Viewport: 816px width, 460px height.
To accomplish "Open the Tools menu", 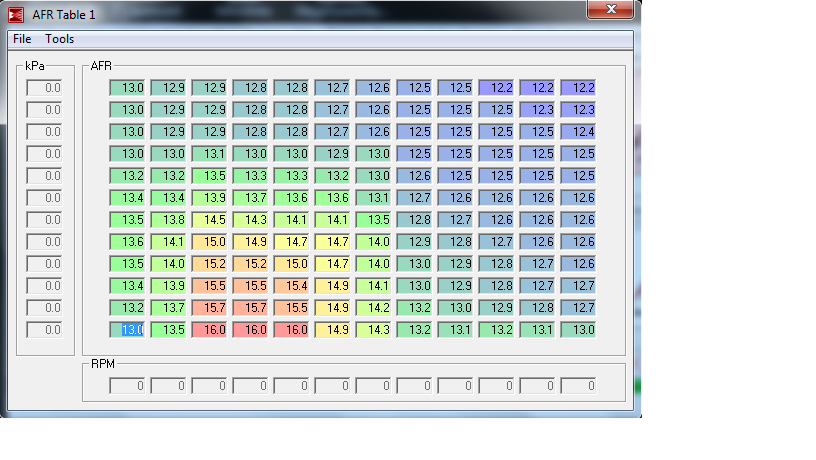I will point(59,39).
